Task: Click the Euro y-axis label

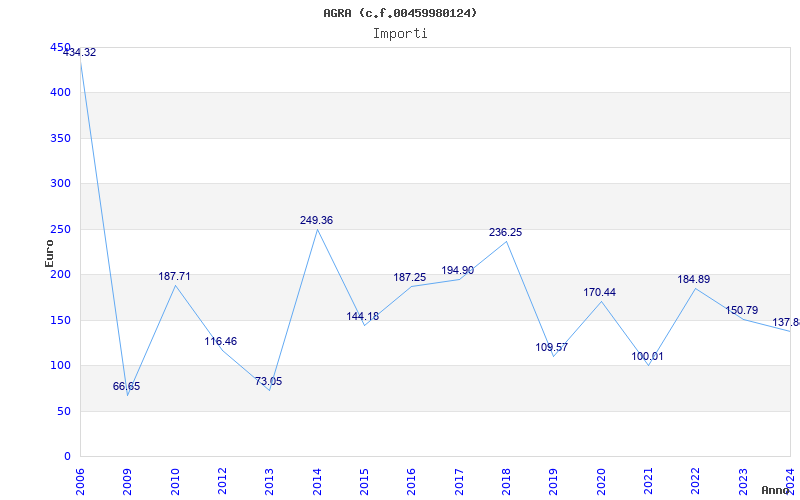Action: tap(49, 254)
